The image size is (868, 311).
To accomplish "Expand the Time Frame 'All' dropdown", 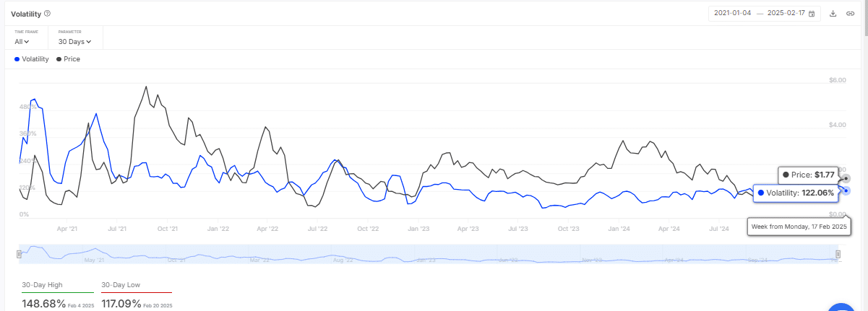I will (x=23, y=42).
